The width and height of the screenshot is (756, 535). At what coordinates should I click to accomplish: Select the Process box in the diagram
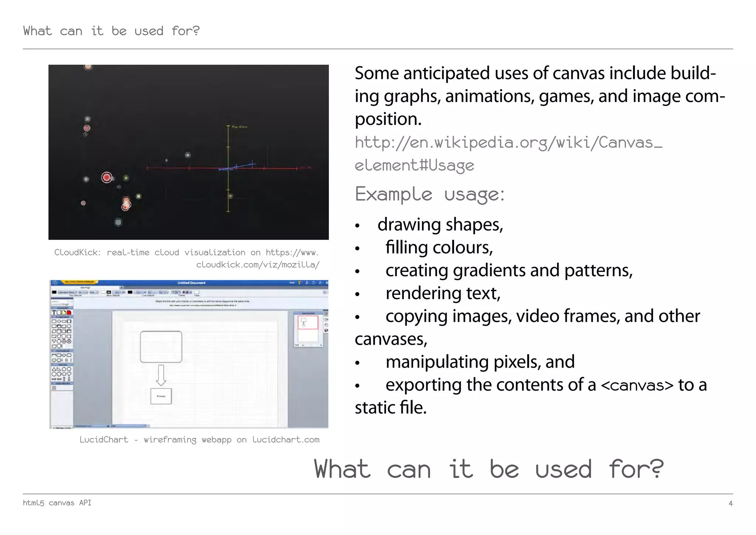tap(161, 396)
